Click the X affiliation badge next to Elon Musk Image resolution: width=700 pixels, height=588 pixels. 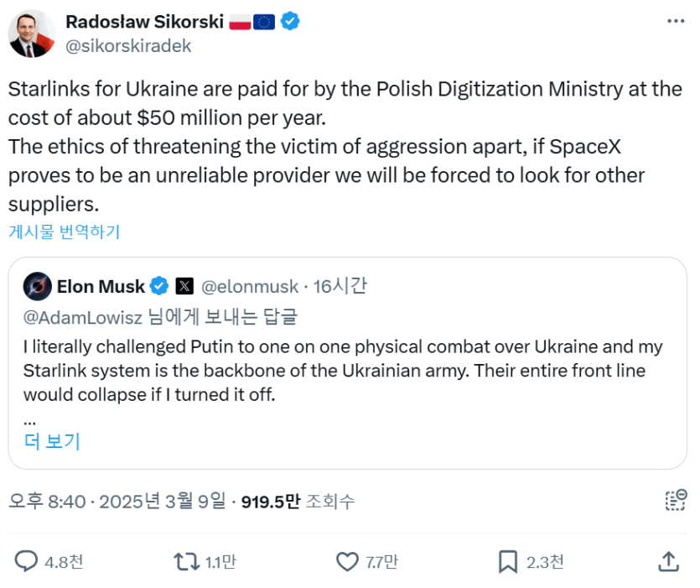[x=184, y=286]
